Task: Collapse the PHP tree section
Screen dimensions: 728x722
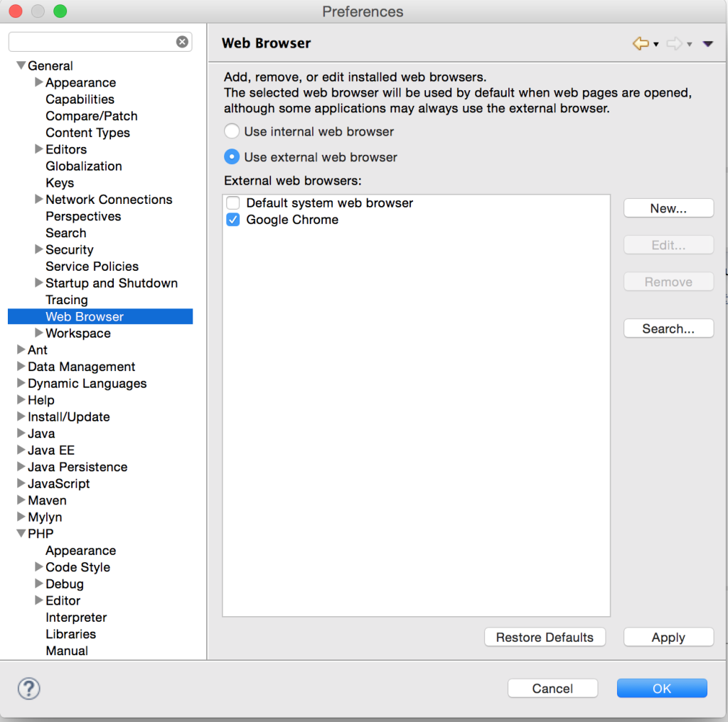Action: 21,534
